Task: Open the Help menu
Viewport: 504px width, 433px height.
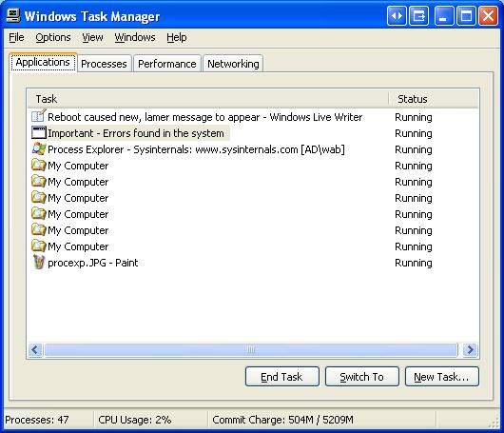Action: pos(177,37)
